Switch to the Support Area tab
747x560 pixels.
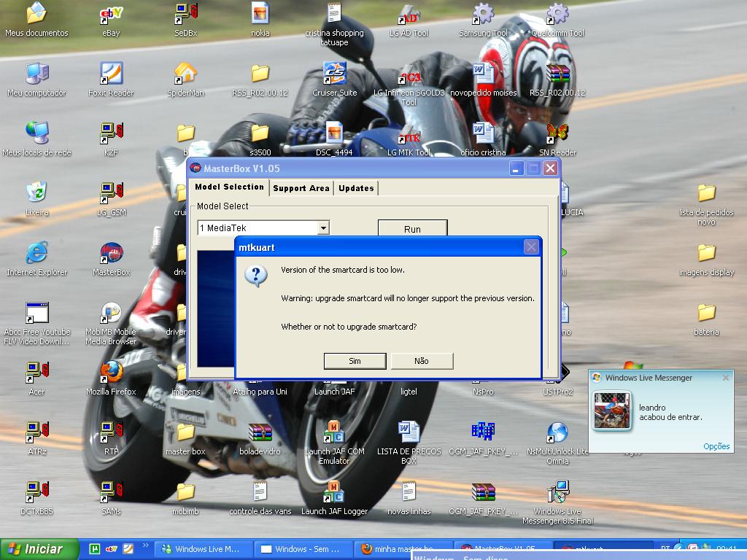[x=301, y=188]
